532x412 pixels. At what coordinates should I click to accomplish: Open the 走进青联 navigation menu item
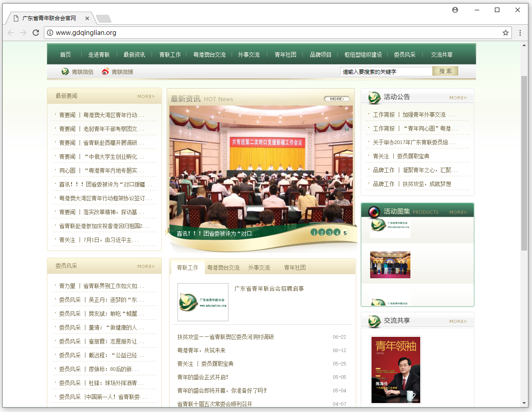(x=99, y=55)
